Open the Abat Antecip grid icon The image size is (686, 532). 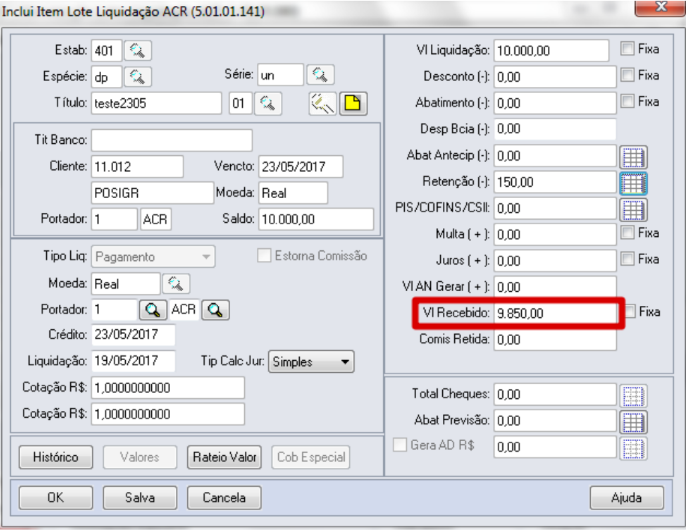(x=633, y=157)
